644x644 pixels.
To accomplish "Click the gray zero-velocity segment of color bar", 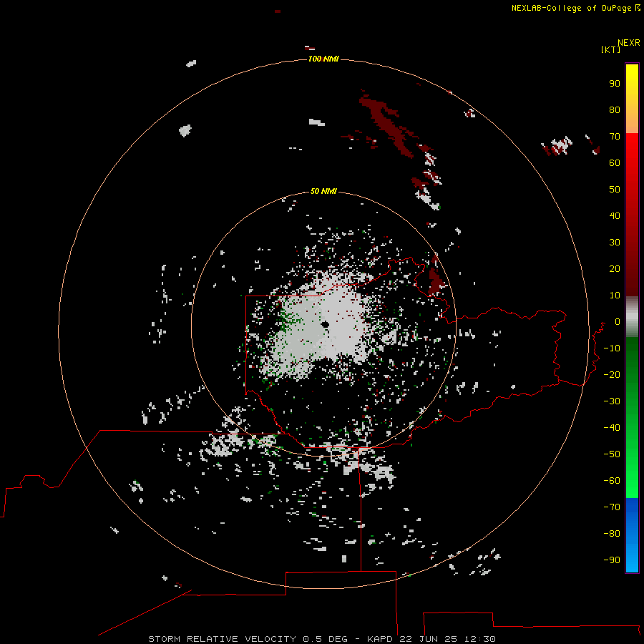I will point(632,317).
